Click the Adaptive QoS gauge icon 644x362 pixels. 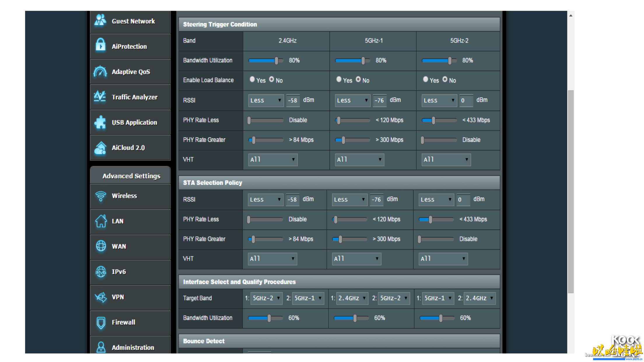pyautogui.click(x=100, y=71)
